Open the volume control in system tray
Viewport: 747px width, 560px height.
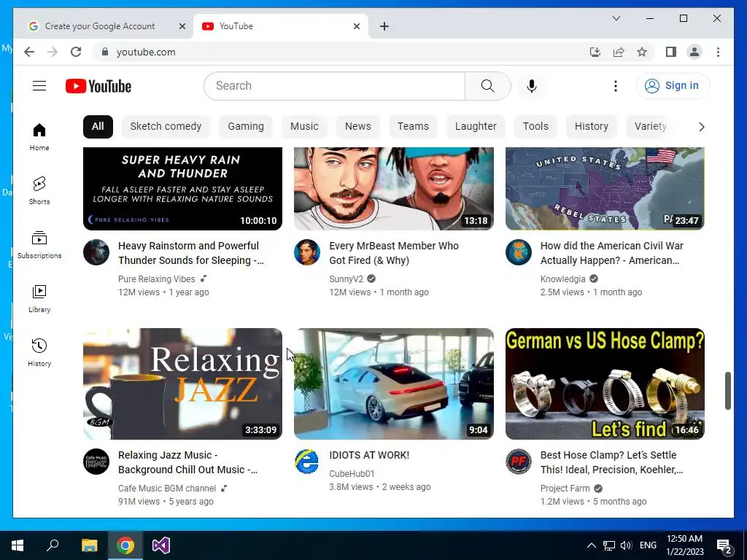pos(626,545)
